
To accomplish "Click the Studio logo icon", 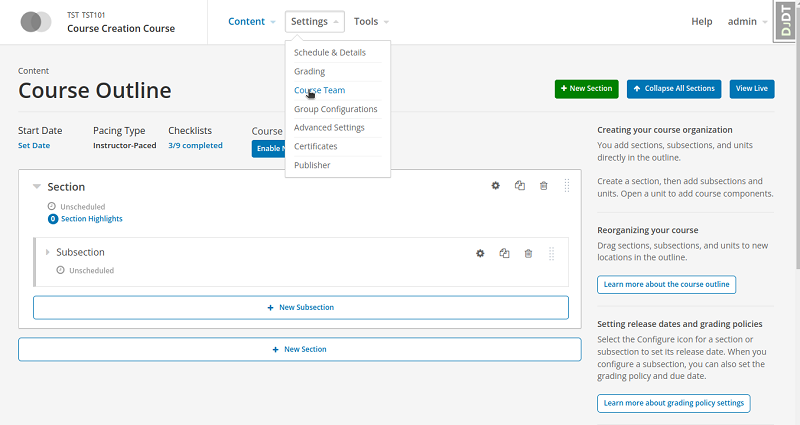I will [36, 22].
